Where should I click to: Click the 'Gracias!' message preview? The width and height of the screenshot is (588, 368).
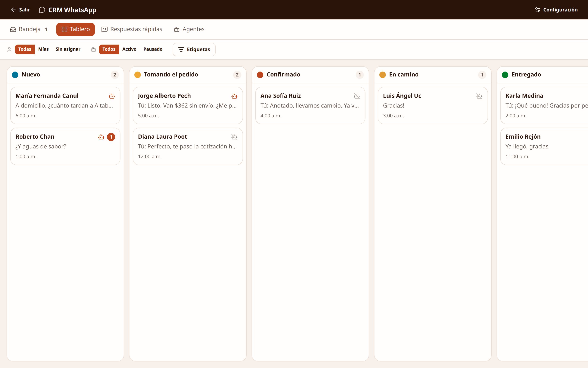coord(394,106)
